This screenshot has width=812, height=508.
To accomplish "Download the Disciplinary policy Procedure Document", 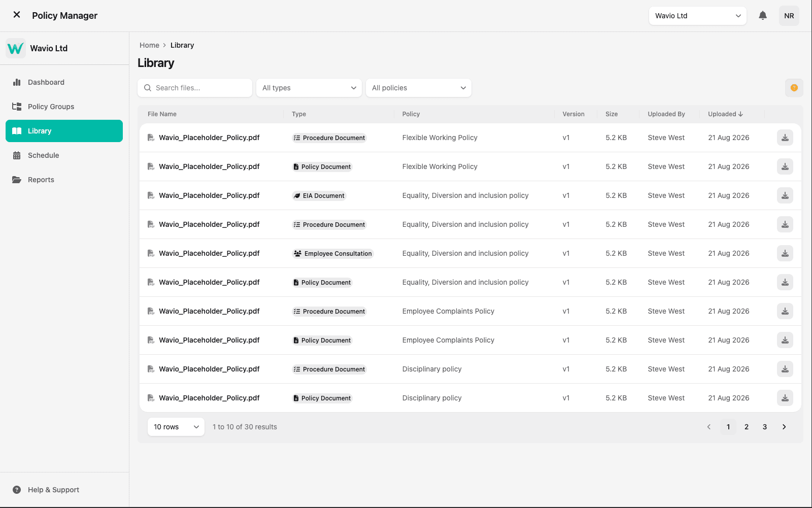I will [x=785, y=369].
